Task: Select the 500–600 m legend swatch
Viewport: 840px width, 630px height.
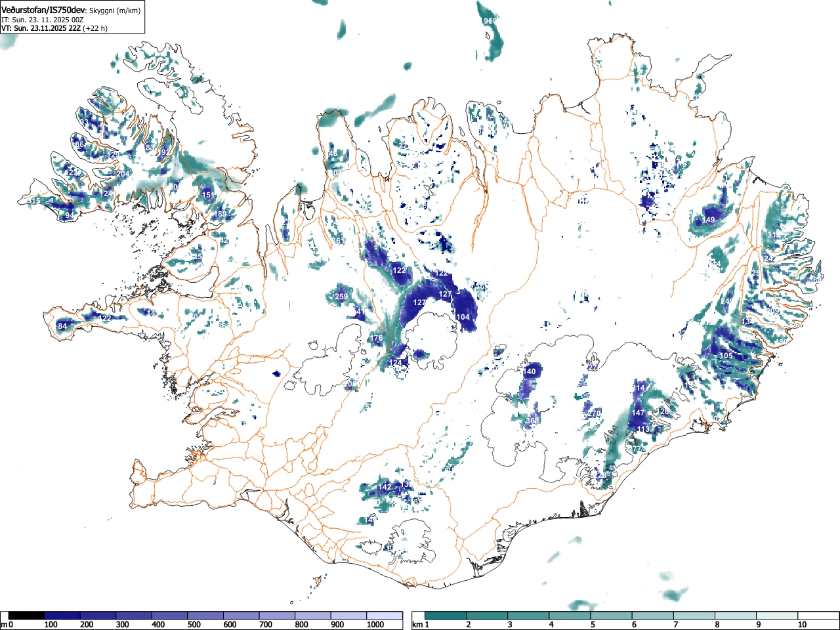Action: (205, 616)
